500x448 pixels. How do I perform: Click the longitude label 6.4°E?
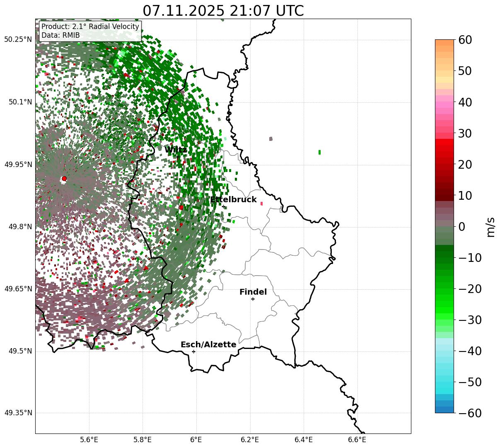pos(304,440)
